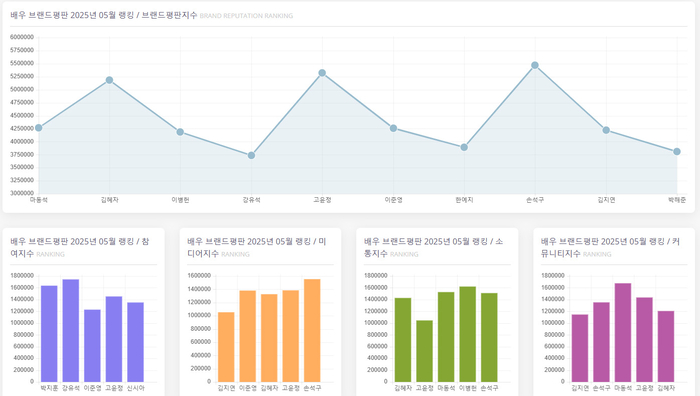Click 손석구 data point on line chart
Viewport: 700px width, 396px height.
[535, 65]
